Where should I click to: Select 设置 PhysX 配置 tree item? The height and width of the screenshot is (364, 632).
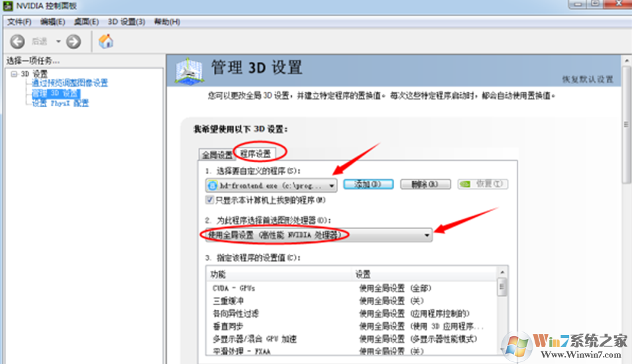(60, 103)
